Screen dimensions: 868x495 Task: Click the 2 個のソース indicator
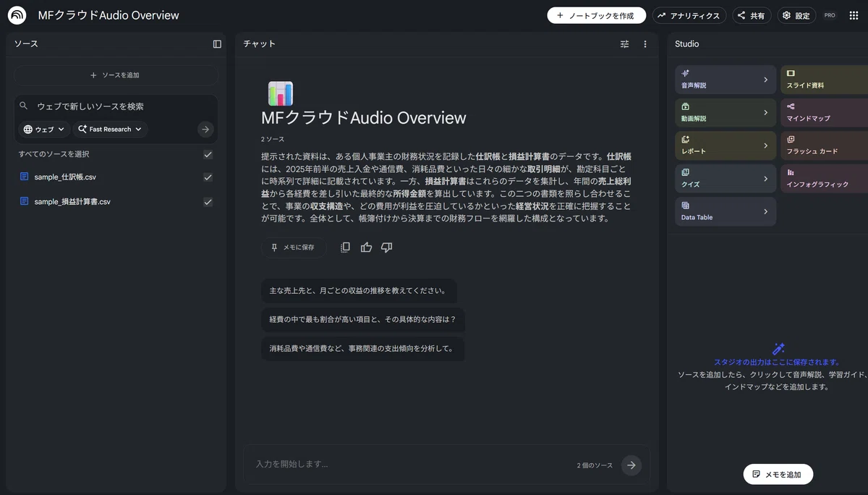click(595, 465)
